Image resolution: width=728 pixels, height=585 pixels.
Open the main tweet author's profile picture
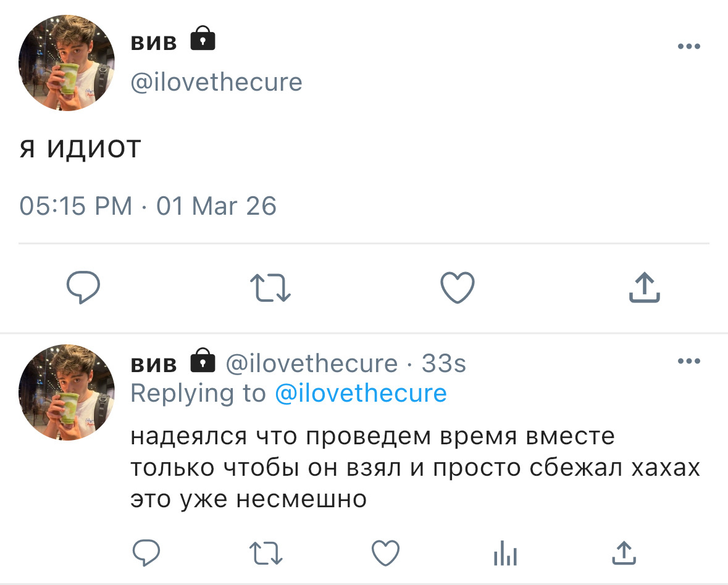coord(67,62)
